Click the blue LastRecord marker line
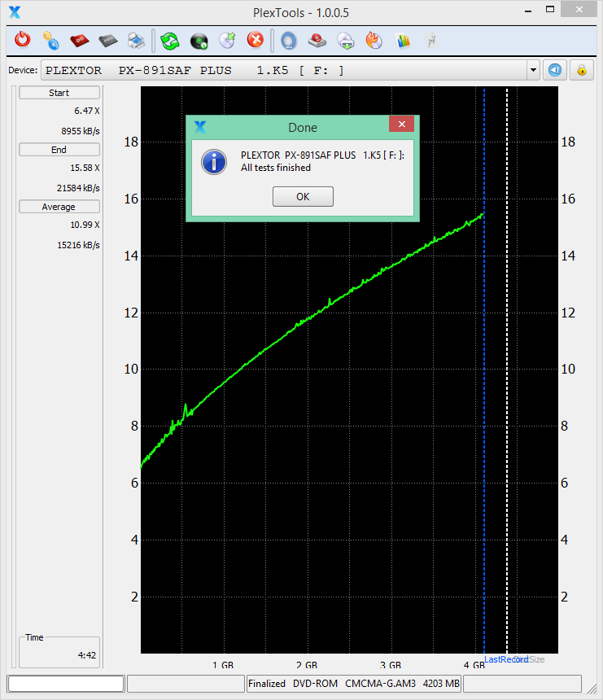This screenshot has height=700, width=603. tap(484, 370)
